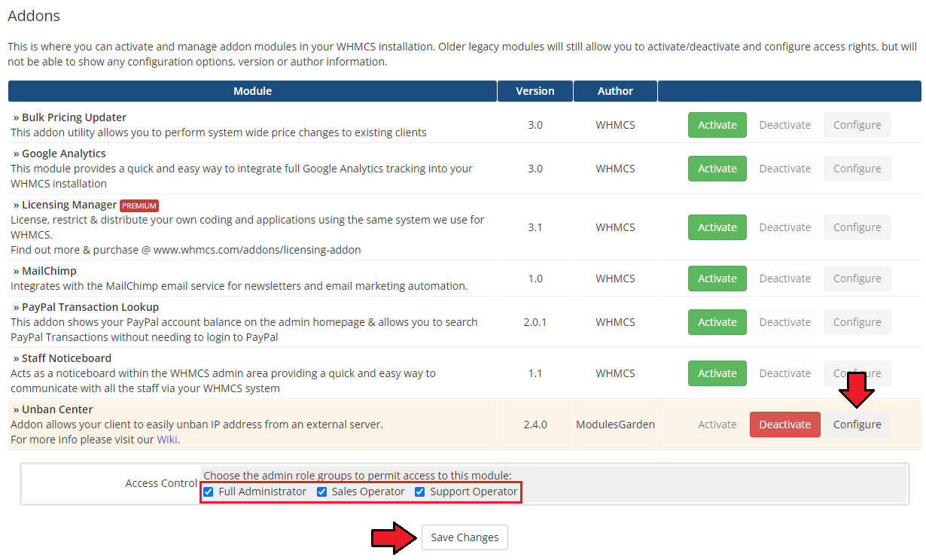Select the Unban Center module name
Viewport: 926px width, 560px height.
(x=57, y=409)
